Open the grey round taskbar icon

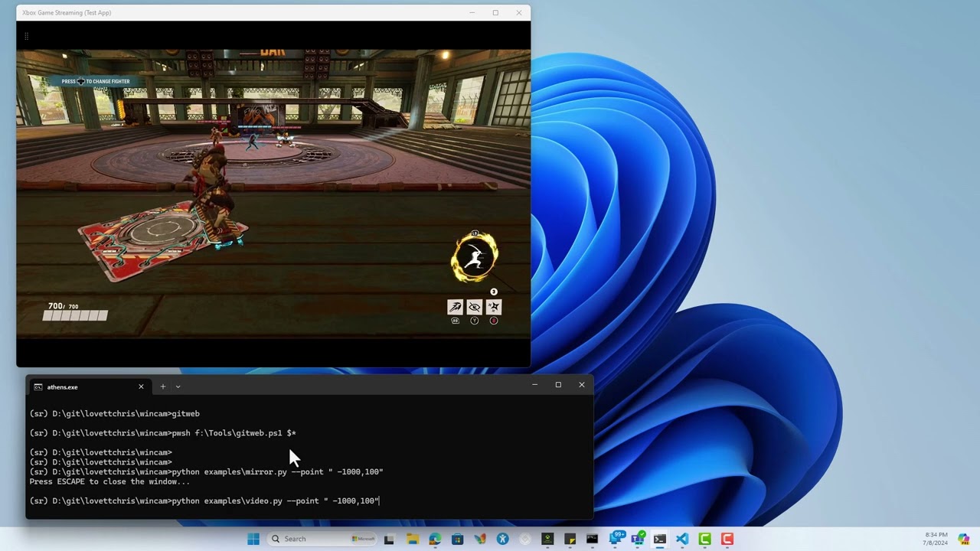pyautogui.click(x=525, y=539)
